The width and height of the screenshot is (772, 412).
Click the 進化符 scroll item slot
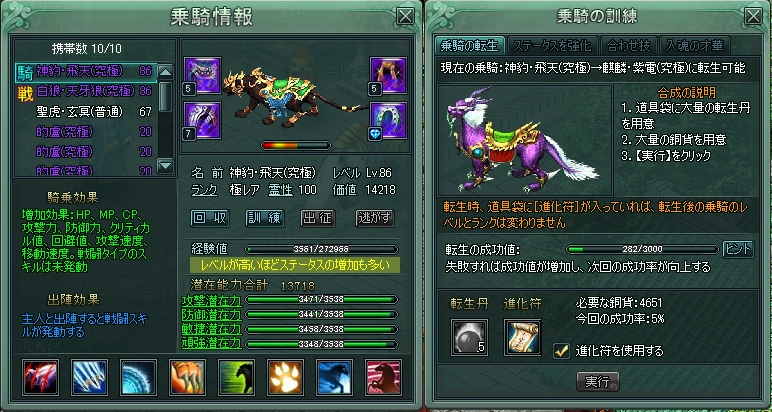click(x=522, y=337)
